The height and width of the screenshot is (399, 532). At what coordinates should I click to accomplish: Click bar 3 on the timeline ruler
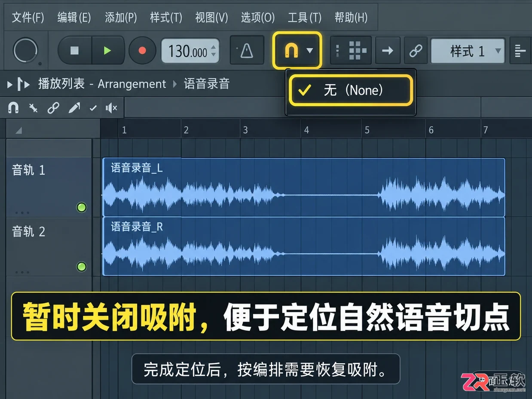245,130
